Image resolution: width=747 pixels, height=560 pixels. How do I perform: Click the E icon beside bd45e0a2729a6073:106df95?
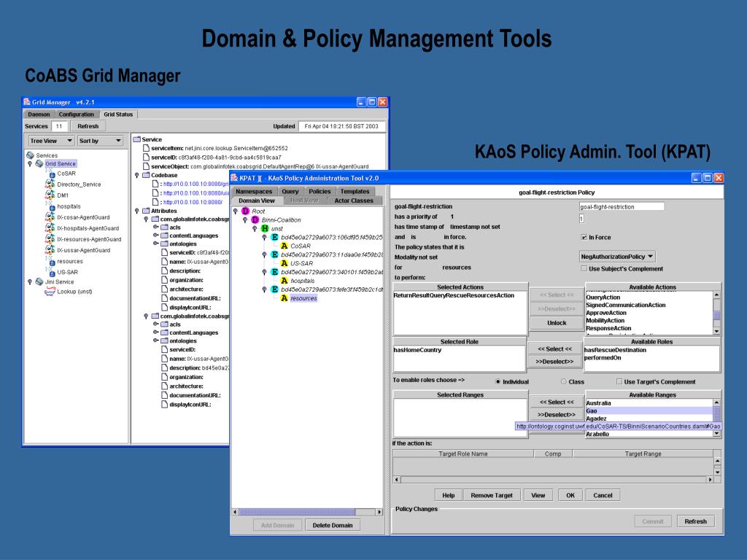coord(274,237)
